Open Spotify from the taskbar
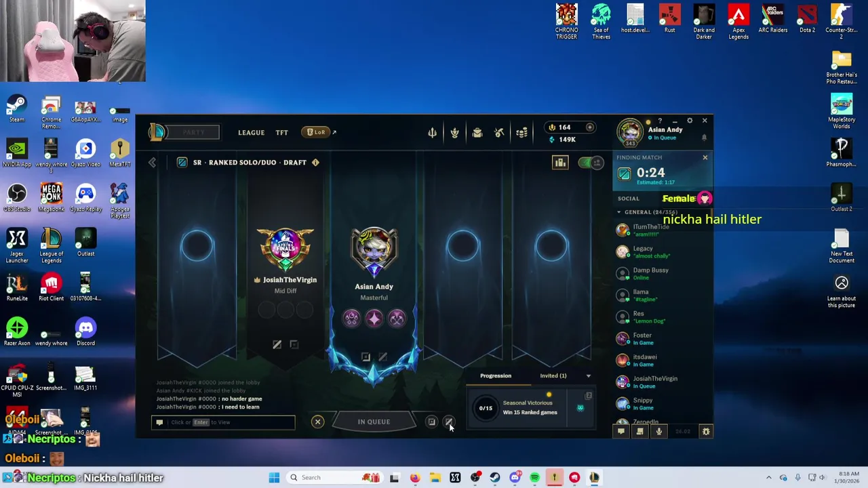 (534, 478)
